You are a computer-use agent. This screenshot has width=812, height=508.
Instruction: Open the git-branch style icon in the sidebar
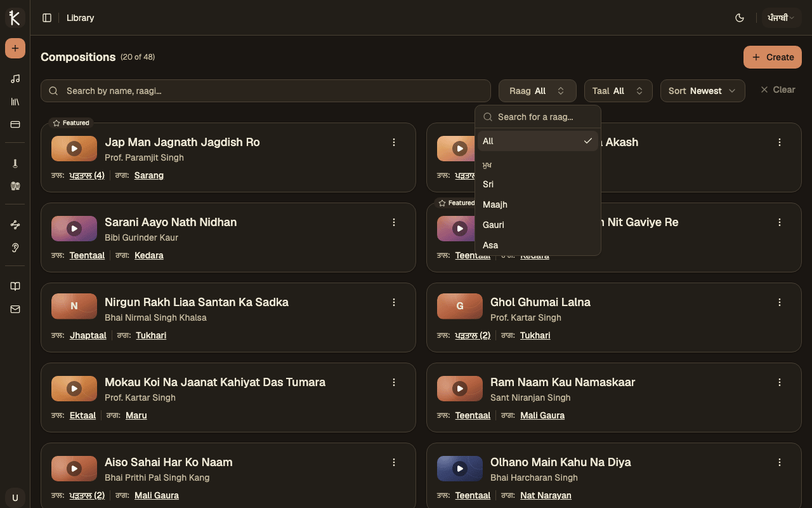(x=15, y=225)
